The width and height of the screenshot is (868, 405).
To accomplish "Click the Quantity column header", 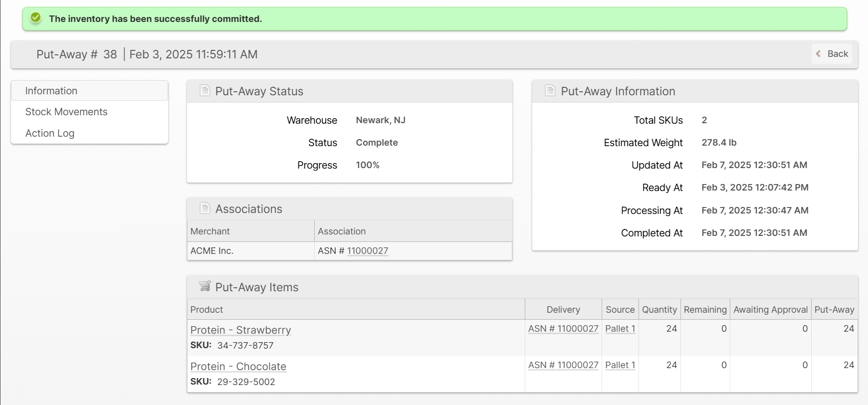I will click(x=659, y=310).
